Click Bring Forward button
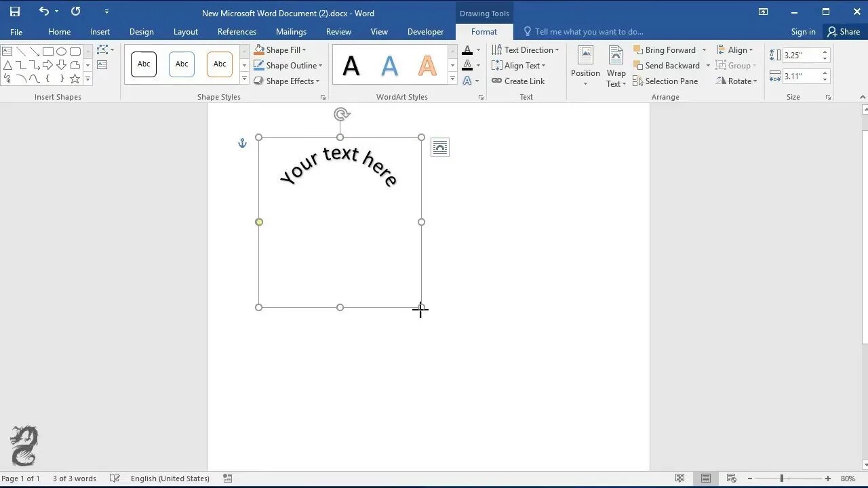868x488 pixels. click(665, 50)
